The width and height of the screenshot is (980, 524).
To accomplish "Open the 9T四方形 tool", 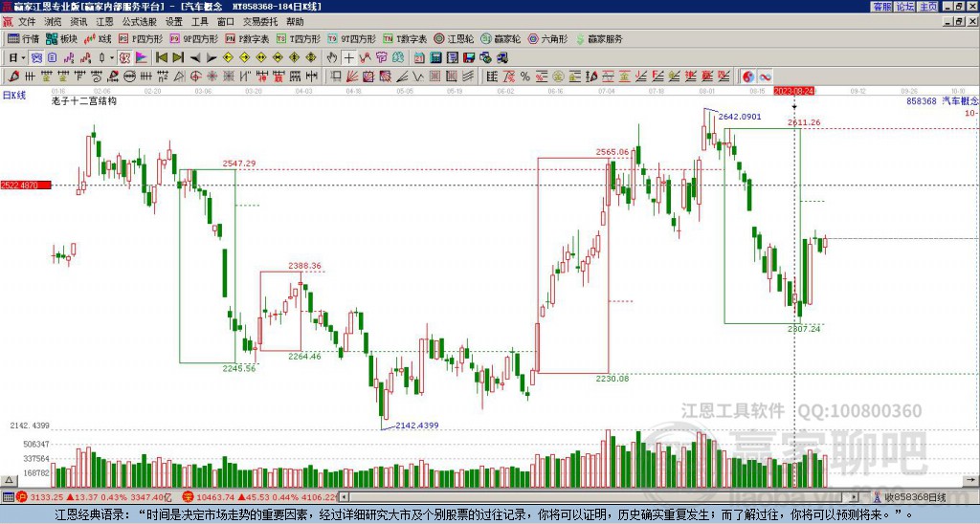I will [352, 38].
